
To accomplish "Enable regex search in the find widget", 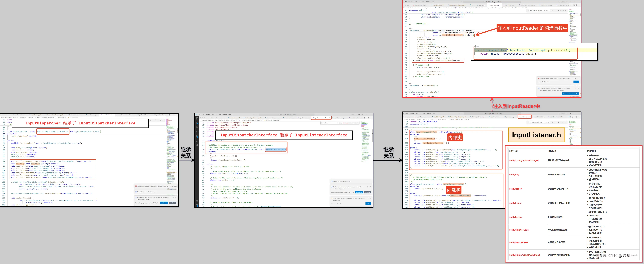I will click(x=342, y=123).
